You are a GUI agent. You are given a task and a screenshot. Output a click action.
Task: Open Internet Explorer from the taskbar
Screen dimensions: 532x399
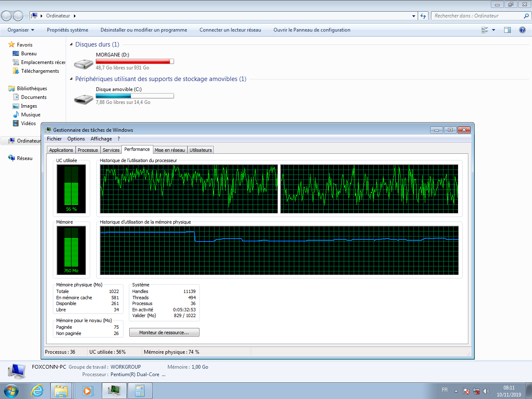click(x=37, y=391)
